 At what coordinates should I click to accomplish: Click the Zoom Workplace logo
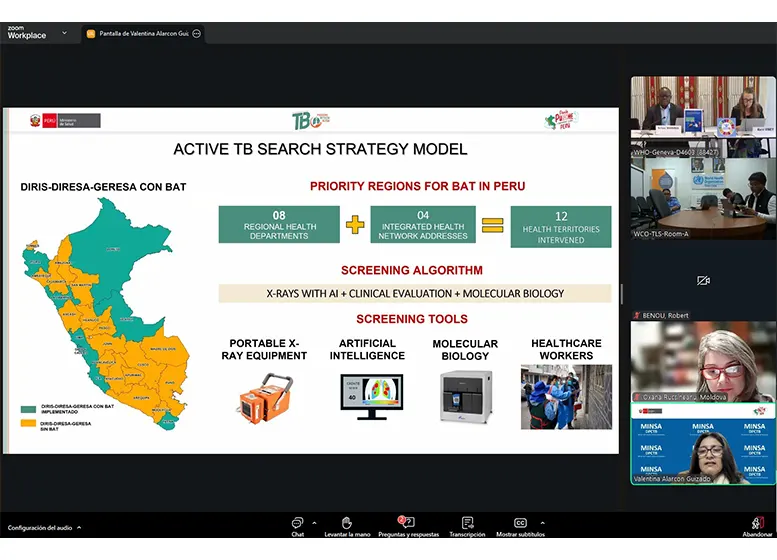[x=26, y=32]
